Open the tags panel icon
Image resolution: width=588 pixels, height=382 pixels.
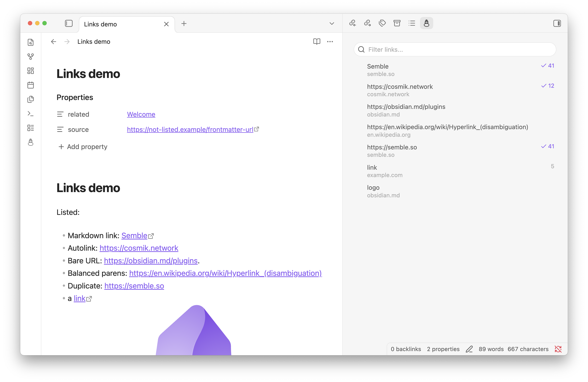[x=382, y=23]
